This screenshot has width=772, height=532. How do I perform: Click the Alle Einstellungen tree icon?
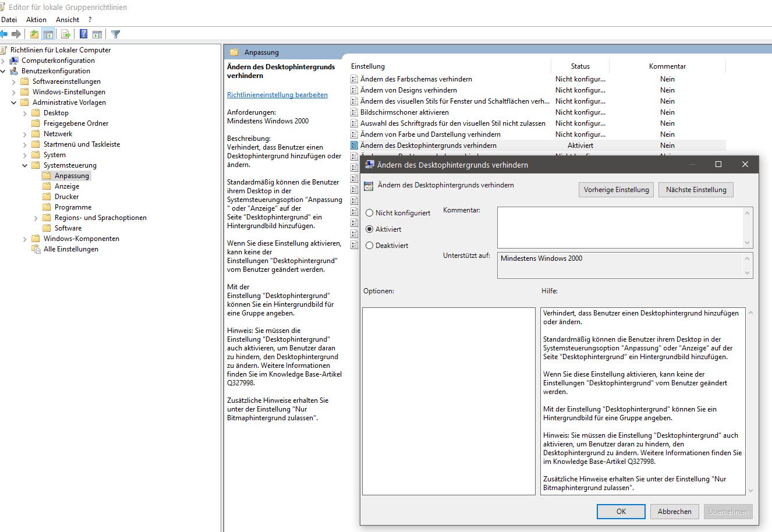(x=36, y=249)
